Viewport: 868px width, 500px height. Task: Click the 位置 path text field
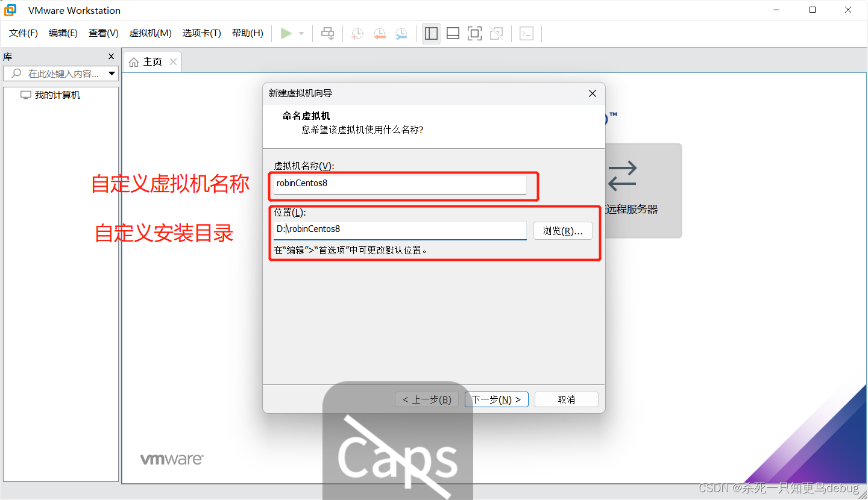400,230
